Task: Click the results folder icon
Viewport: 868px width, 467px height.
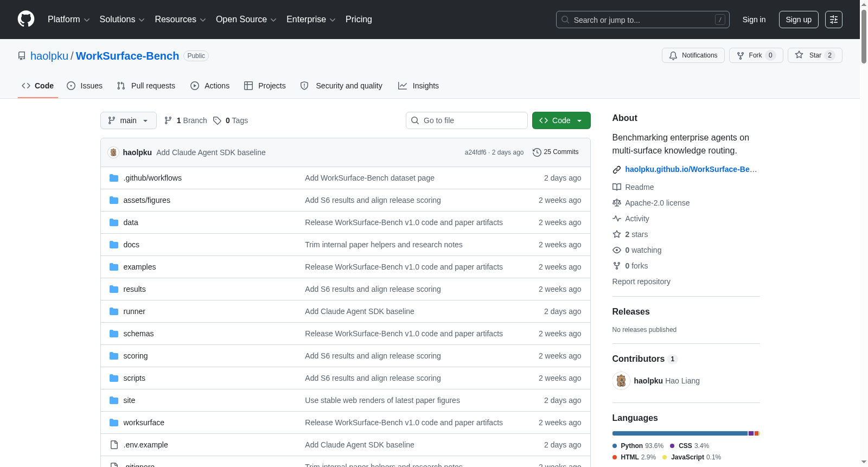Action: [114, 289]
